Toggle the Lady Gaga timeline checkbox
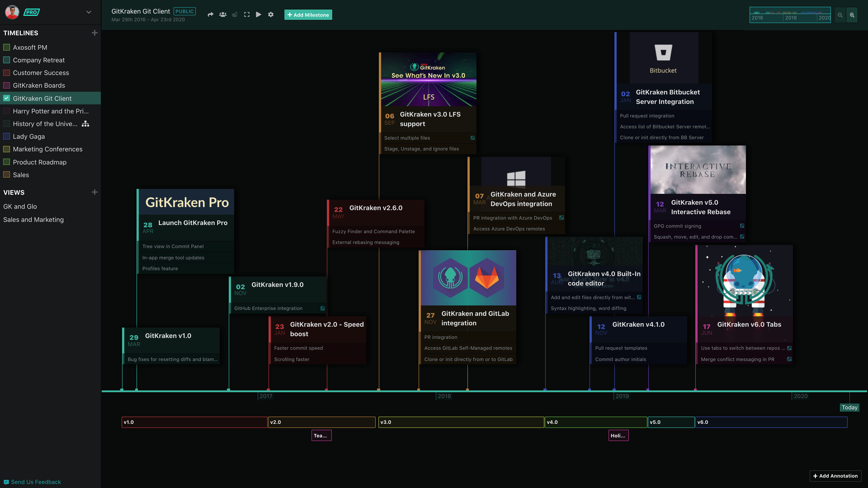Viewport: 868px width, 488px height. [x=6, y=136]
